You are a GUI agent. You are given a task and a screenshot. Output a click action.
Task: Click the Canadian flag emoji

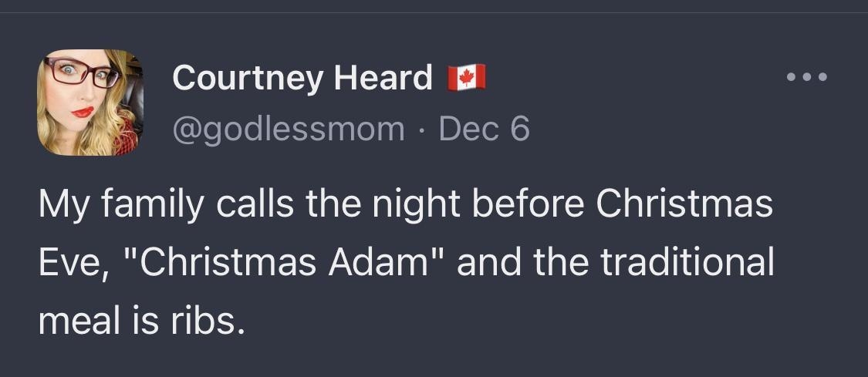click(467, 77)
